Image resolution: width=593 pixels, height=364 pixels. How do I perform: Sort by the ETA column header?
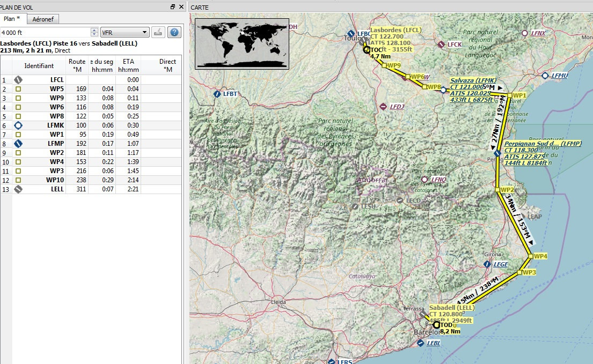128,65
